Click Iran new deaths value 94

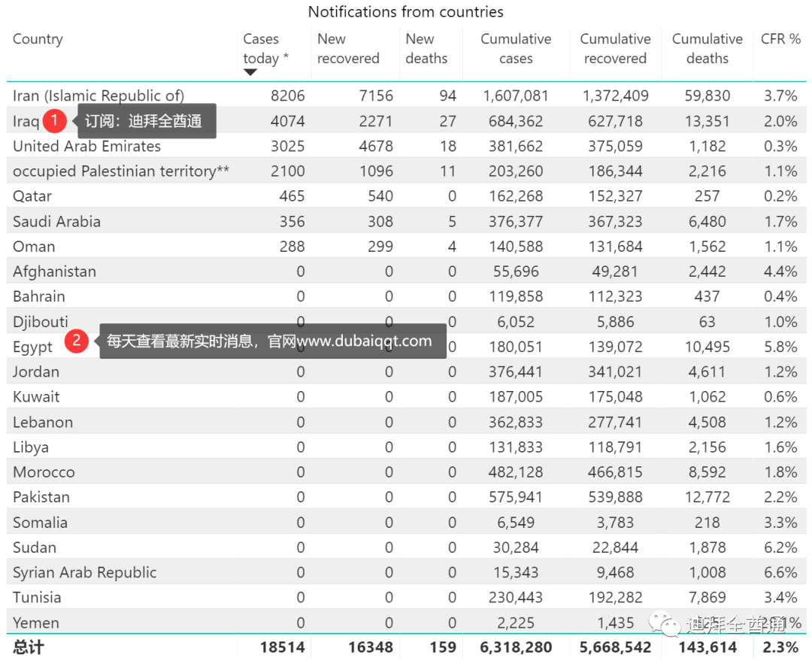(448, 96)
